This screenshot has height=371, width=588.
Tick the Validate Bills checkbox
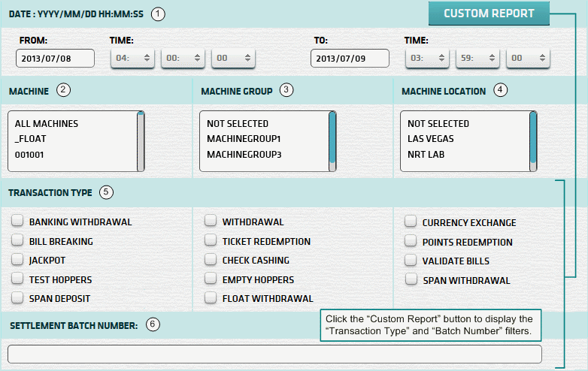[411, 260]
